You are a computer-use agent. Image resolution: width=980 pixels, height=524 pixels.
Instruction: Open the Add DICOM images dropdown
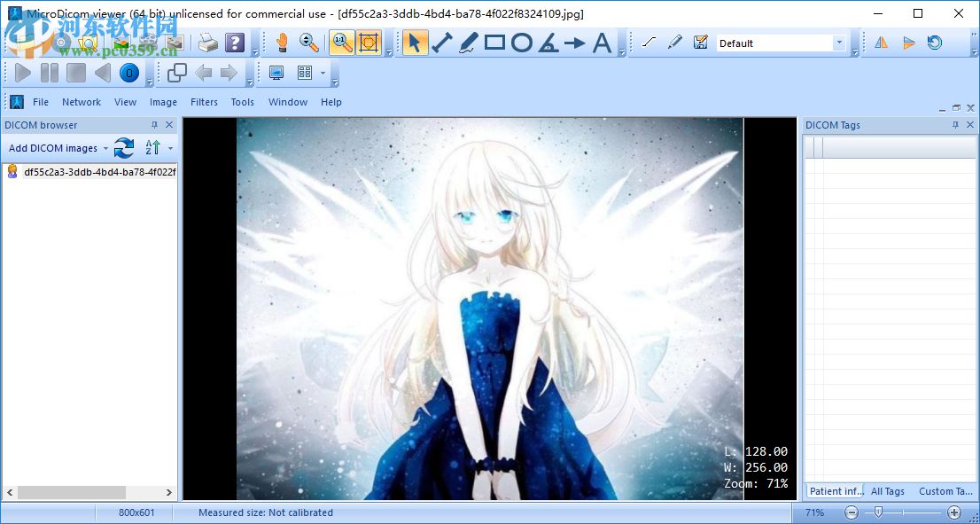105,148
